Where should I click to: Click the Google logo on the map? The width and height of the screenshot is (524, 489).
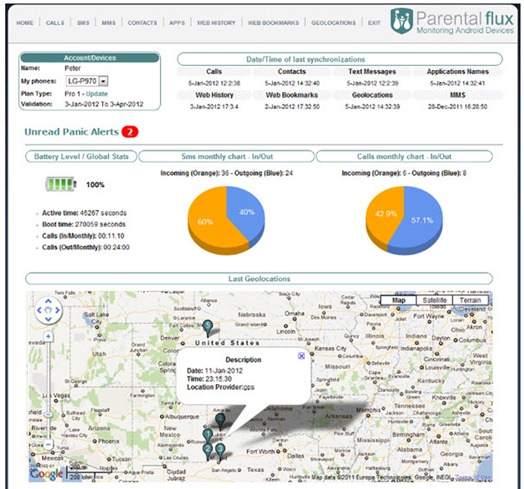pyautogui.click(x=46, y=473)
